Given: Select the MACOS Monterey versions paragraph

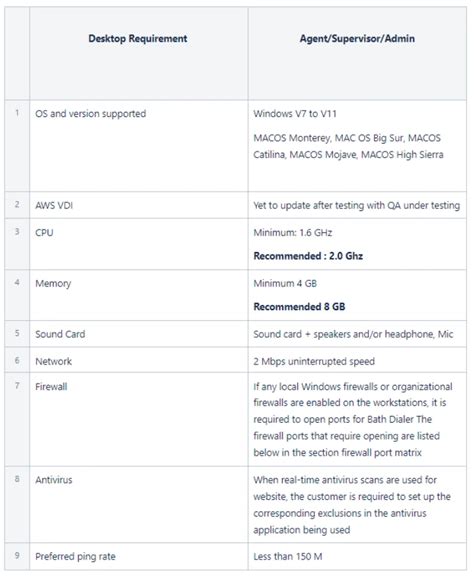Looking at the screenshot, I should 348,146.
